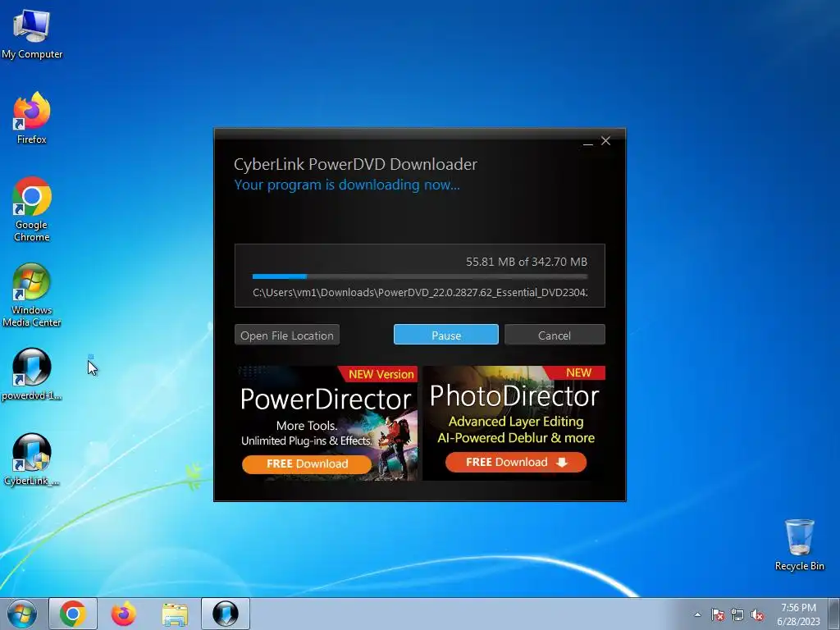Click the '55.81 MB of 342.70 MB' text
Image resolution: width=840 pixels, height=630 pixels.
(526, 262)
